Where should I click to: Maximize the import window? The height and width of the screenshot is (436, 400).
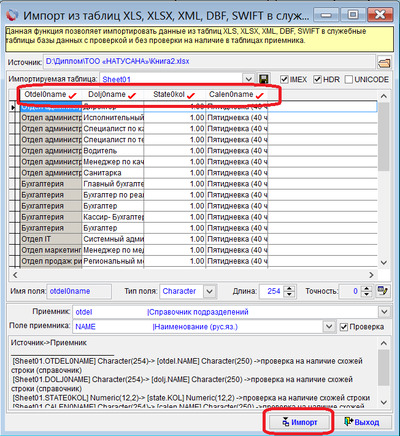pos(353,15)
